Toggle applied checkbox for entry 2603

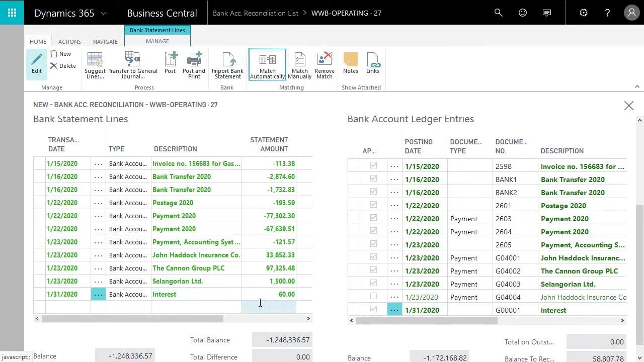(x=373, y=218)
